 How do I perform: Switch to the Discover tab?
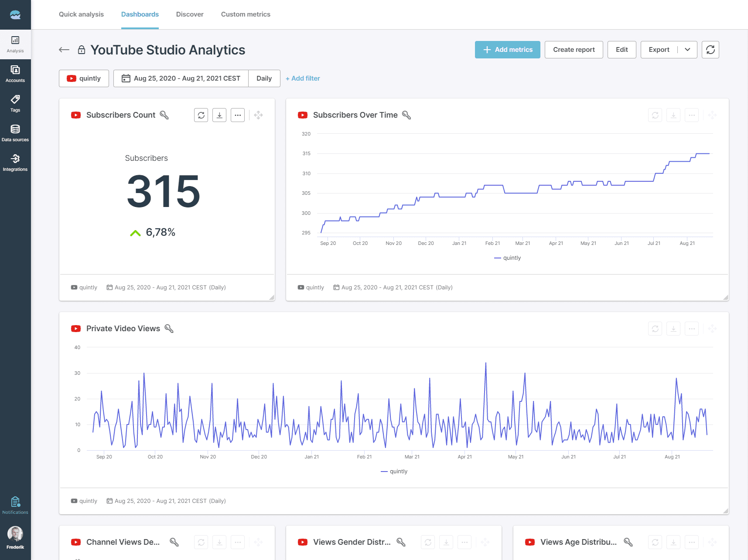tap(190, 14)
